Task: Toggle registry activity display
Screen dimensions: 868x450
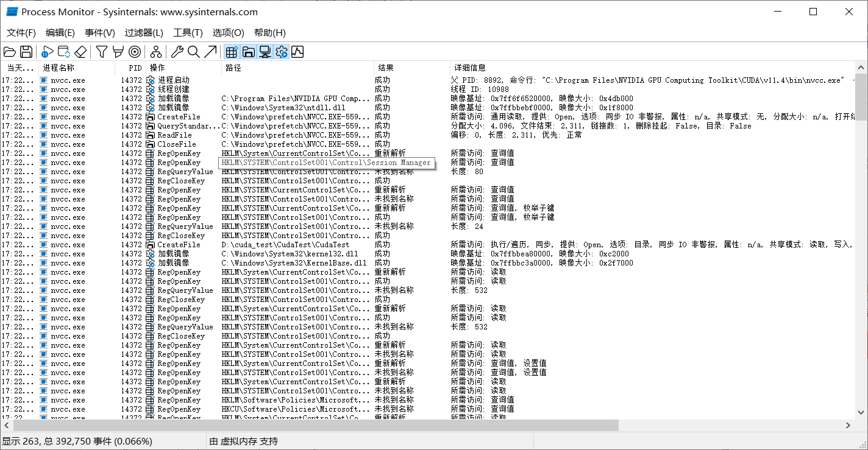Action: coord(232,52)
